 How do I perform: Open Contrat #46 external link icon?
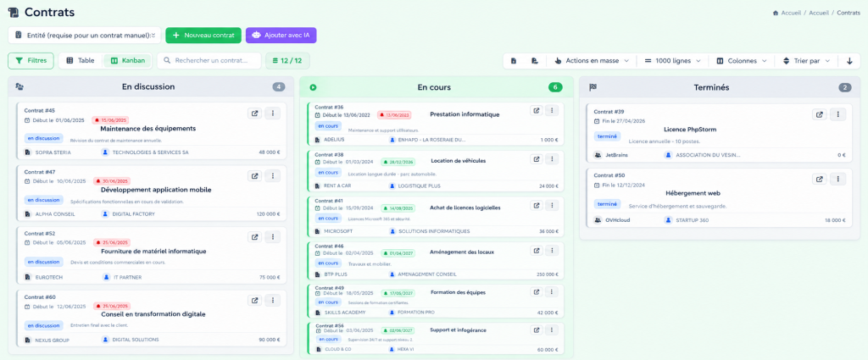[x=536, y=250]
